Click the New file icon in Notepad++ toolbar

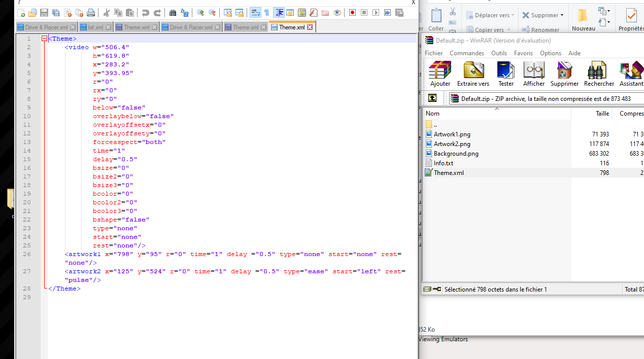(21, 13)
